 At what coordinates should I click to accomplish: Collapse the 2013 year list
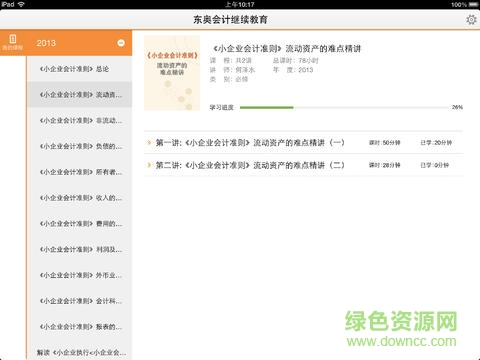pyautogui.click(x=121, y=43)
